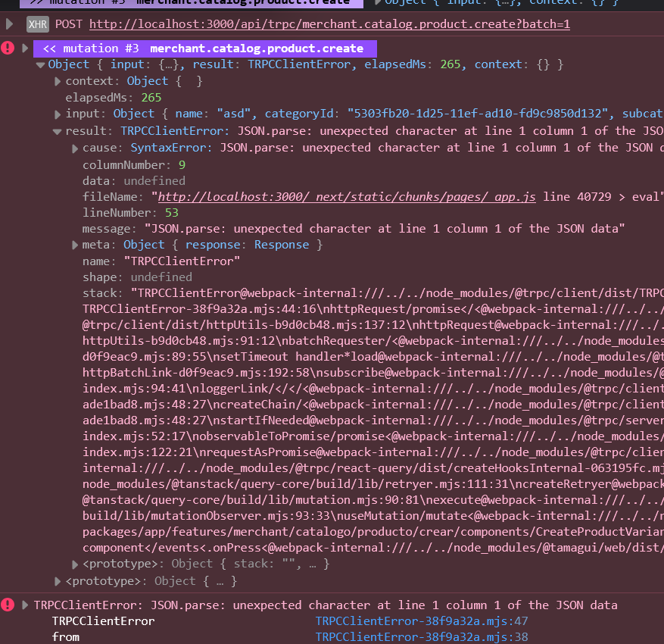Expand the cause SyntaxError property

coord(75,148)
